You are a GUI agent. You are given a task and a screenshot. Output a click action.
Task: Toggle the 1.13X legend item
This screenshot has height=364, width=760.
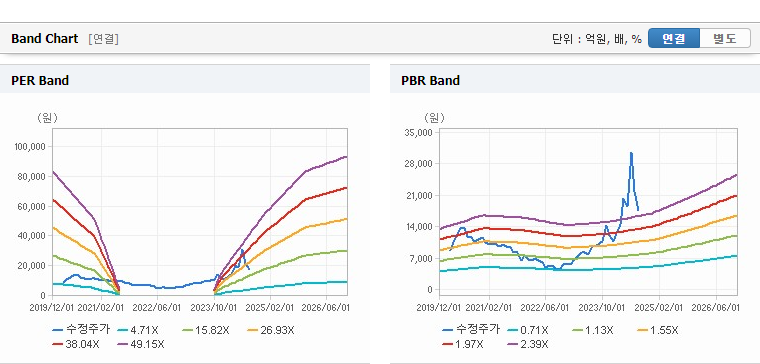(592, 330)
